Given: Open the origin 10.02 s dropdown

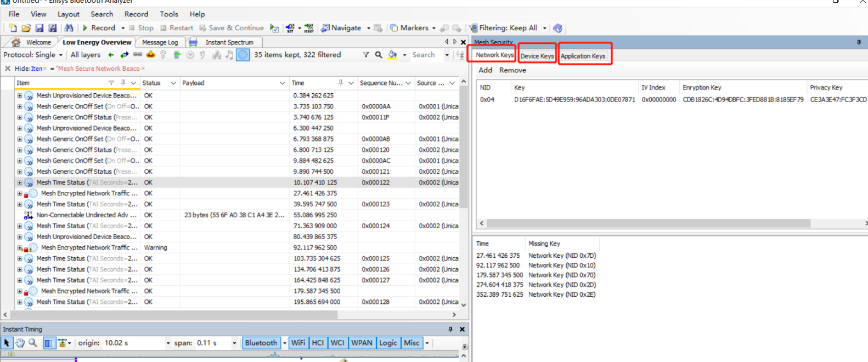Looking at the screenshot, I should (168, 343).
